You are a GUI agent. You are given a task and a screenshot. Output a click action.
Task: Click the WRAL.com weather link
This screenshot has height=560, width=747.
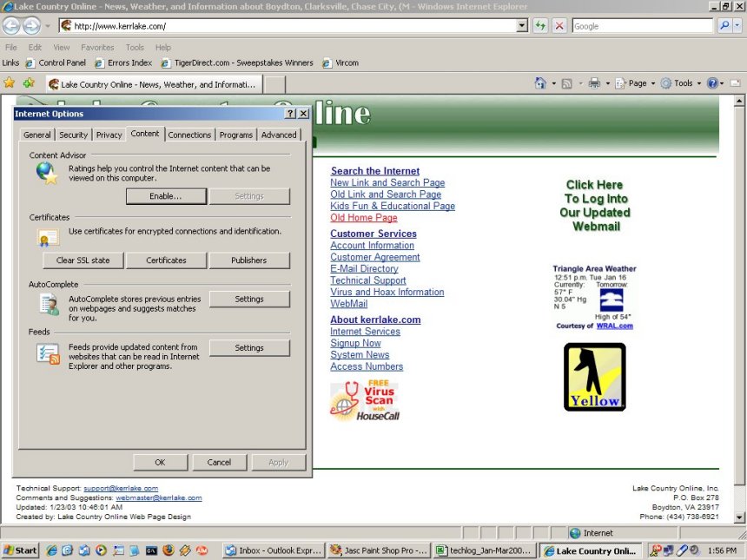pyautogui.click(x=615, y=326)
